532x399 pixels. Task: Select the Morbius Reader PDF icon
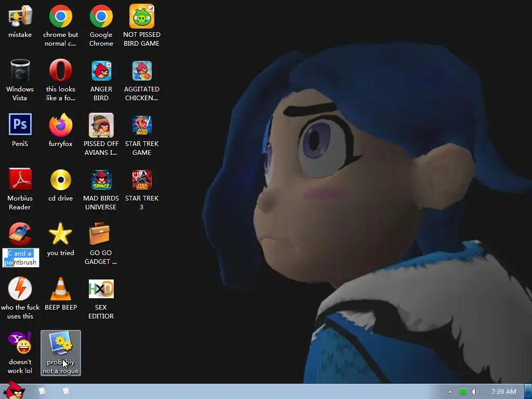[20, 179]
